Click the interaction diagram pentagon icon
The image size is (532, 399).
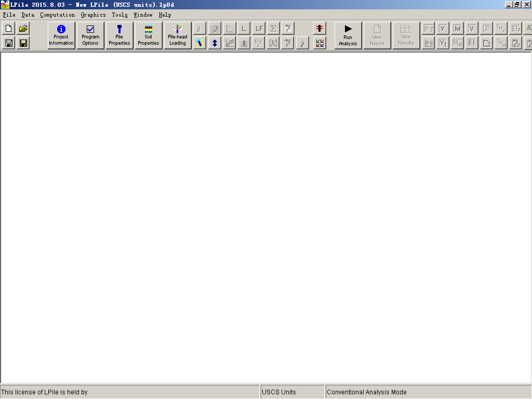click(x=487, y=43)
